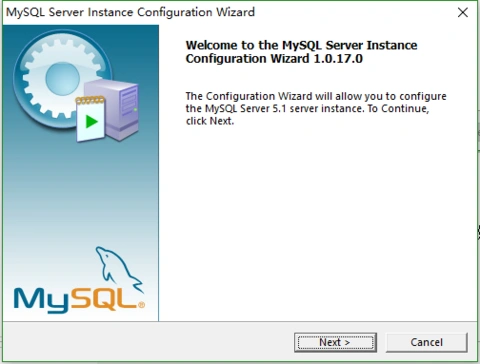Click the Cancel button
Viewport: 480px width, 364px height.
click(426, 342)
